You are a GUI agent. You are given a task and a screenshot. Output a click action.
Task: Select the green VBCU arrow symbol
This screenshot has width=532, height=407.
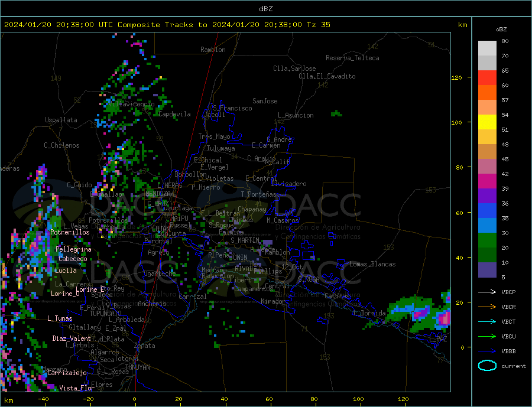click(x=487, y=337)
